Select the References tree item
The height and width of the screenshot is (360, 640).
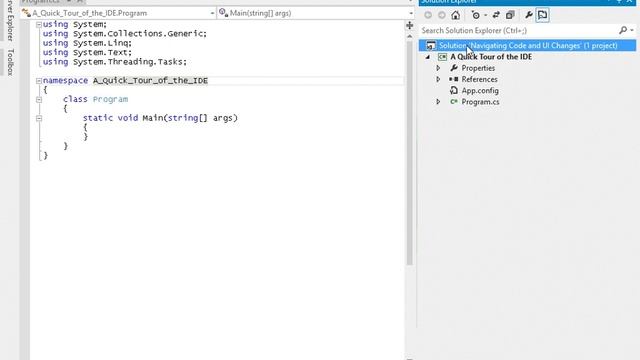(479, 79)
